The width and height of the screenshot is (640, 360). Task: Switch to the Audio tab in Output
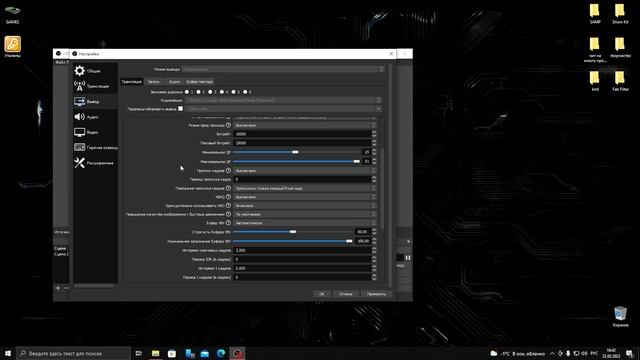(174, 82)
